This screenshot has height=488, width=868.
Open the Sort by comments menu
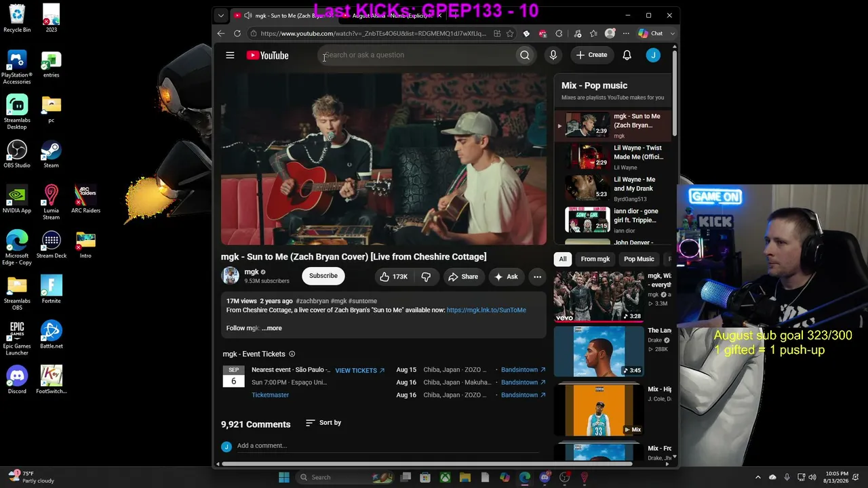point(323,423)
